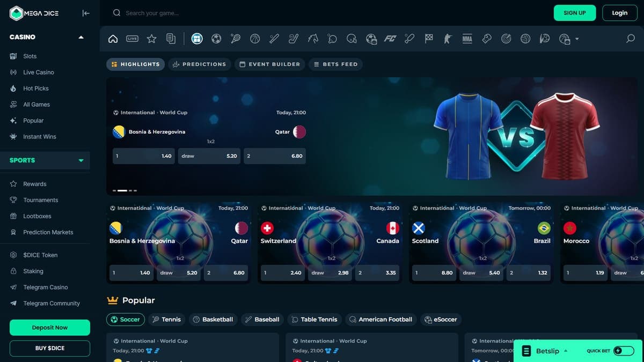Open Staking in the sidebar
644x362 pixels.
[x=33, y=271]
